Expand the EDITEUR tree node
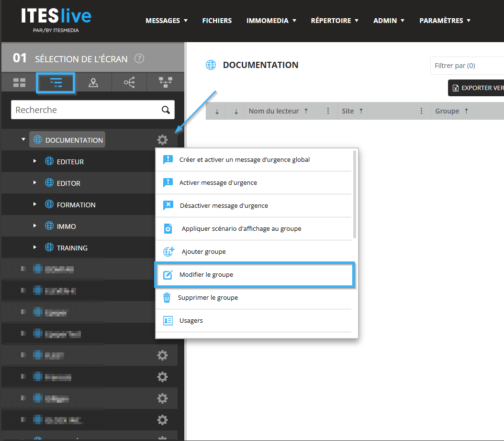The image size is (504, 441). pyautogui.click(x=35, y=161)
